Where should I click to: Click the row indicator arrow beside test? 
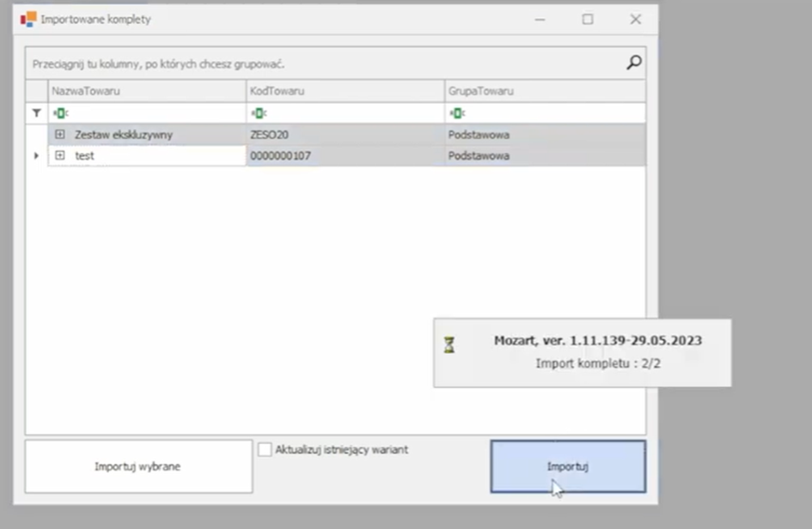tap(36, 155)
